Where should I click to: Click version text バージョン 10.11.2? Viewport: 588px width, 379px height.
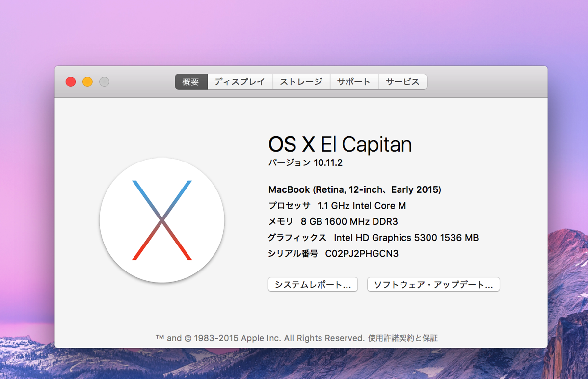pyautogui.click(x=305, y=163)
